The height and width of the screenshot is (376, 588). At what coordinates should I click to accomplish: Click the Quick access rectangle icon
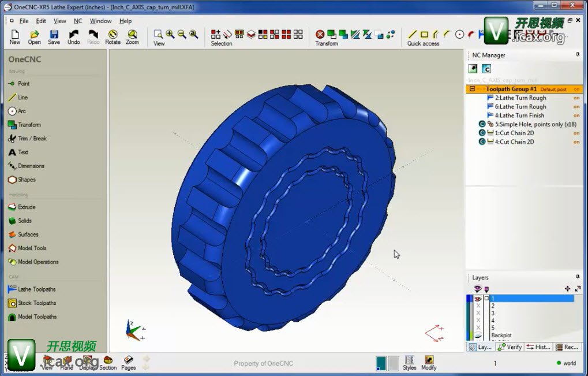pyautogui.click(x=424, y=35)
